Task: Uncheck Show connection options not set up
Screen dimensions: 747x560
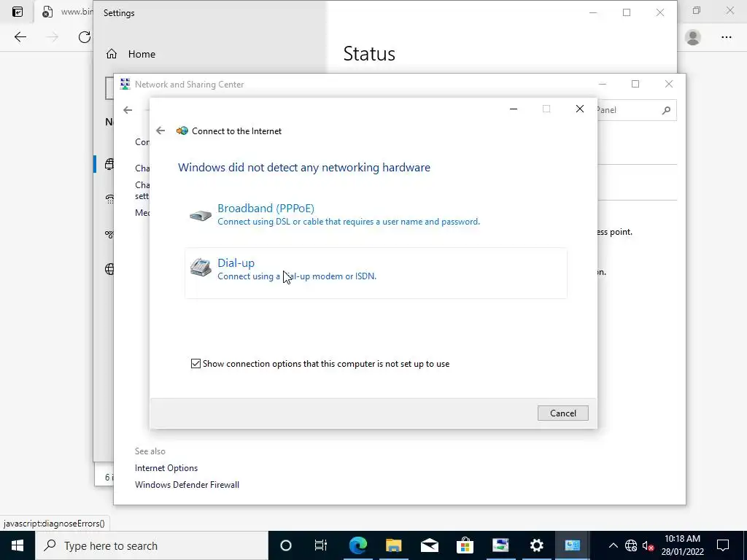Action: pos(196,364)
